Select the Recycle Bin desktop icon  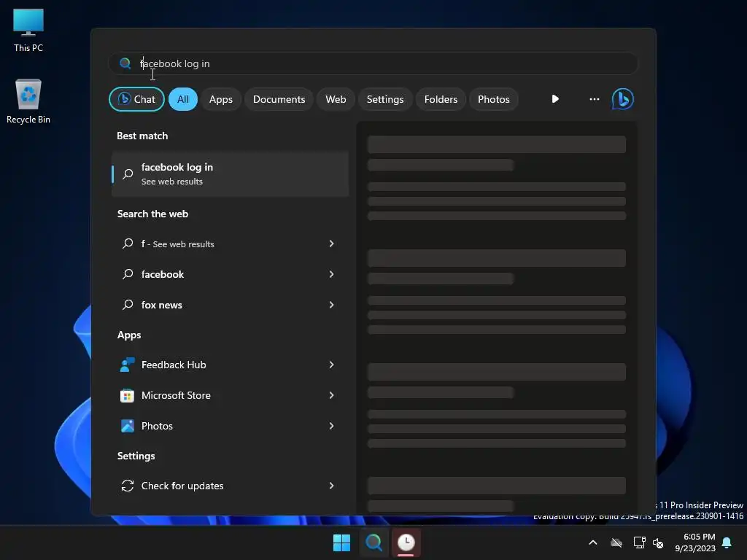click(28, 101)
